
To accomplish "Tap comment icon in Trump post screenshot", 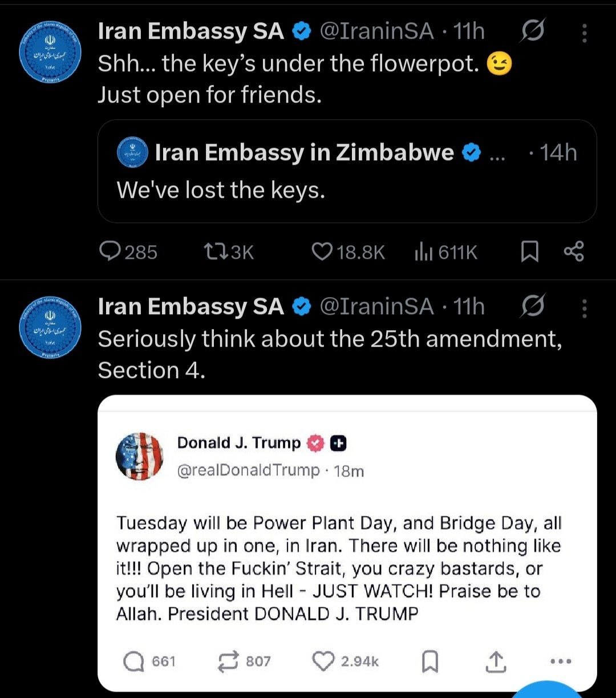I will [135, 662].
